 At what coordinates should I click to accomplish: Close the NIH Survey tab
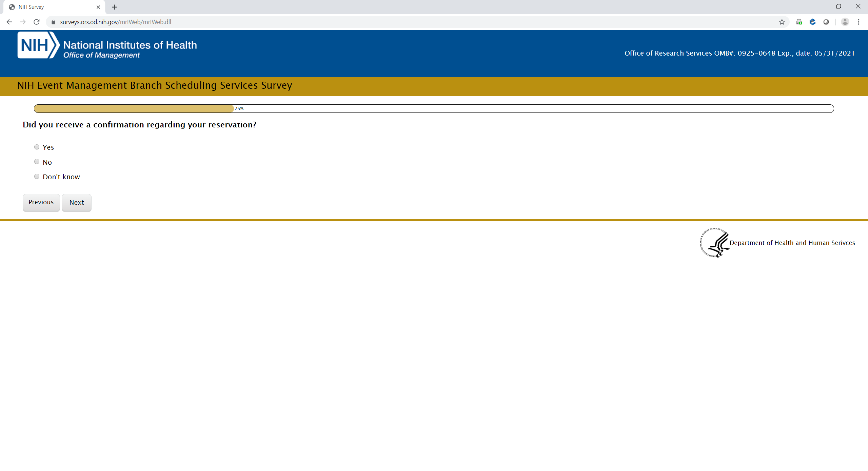click(98, 7)
